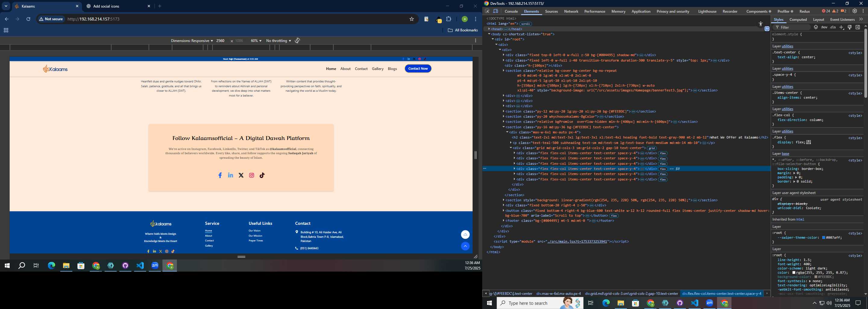
Task: Click the Instagram icon in the follow card
Action: coord(252,175)
